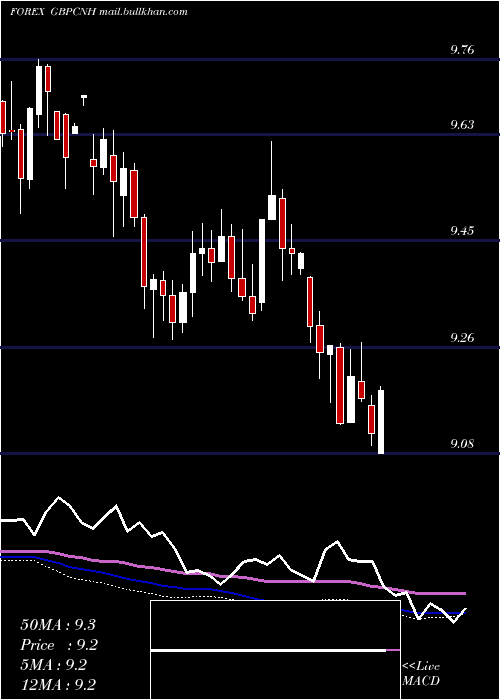The width and height of the screenshot is (500, 700).
Task: Click the 9.76 price level label
Action: pos(462,49)
